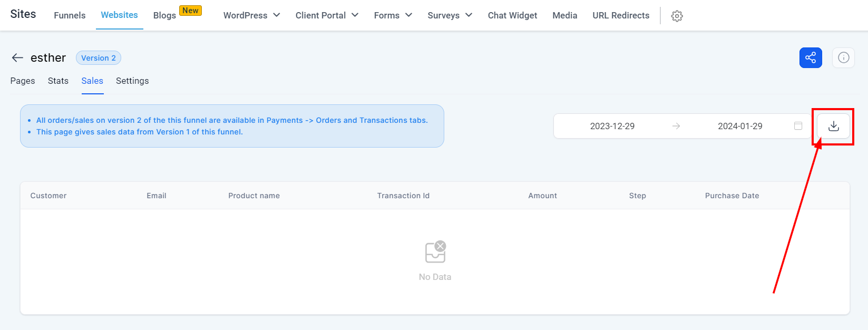Image resolution: width=868 pixels, height=330 pixels.
Task: Click the end date 2024-01-29 field
Action: [740, 126]
